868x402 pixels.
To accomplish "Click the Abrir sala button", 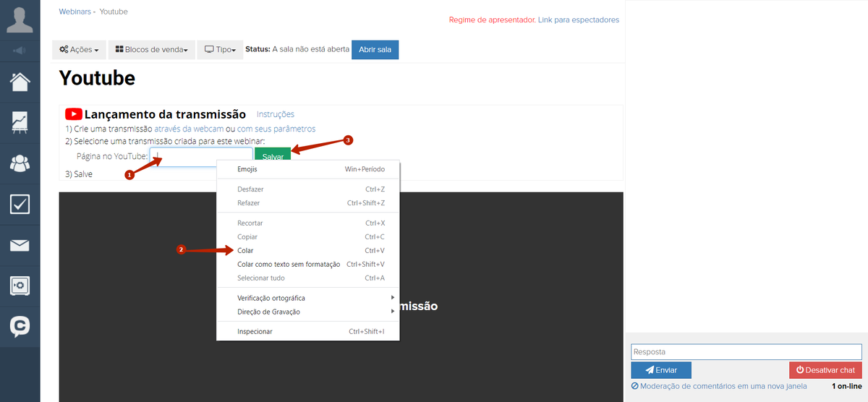I will click(375, 50).
